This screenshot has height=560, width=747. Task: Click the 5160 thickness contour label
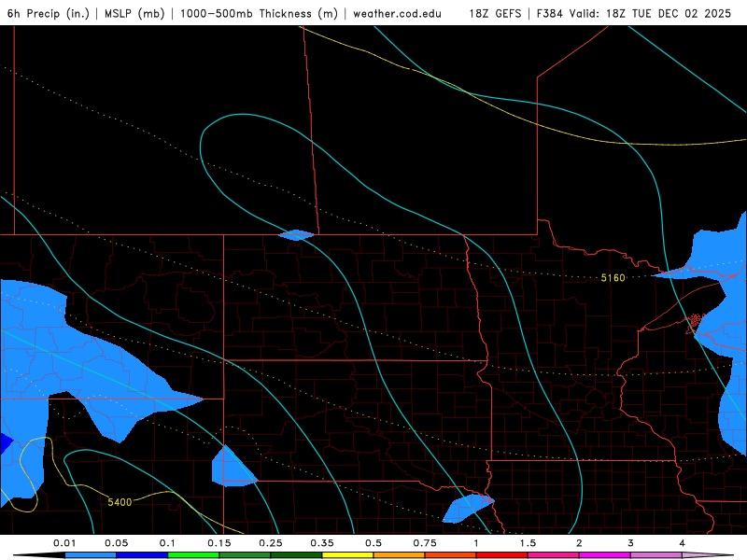coord(613,277)
